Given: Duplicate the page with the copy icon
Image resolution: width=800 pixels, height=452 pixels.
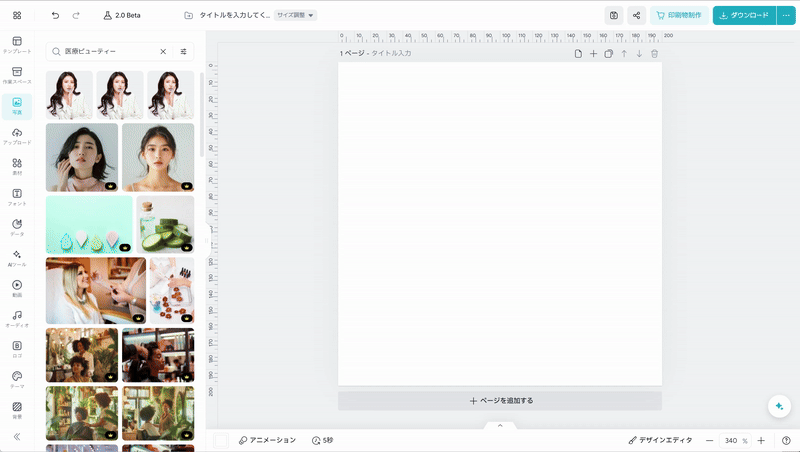Looking at the screenshot, I should click(x=608, y=53).
